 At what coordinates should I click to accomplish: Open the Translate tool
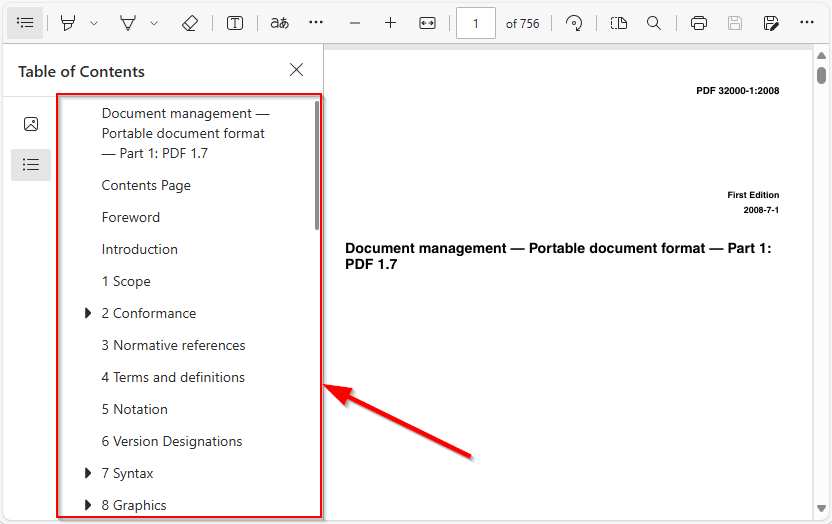pyautogui.click(x=280, y=23)
